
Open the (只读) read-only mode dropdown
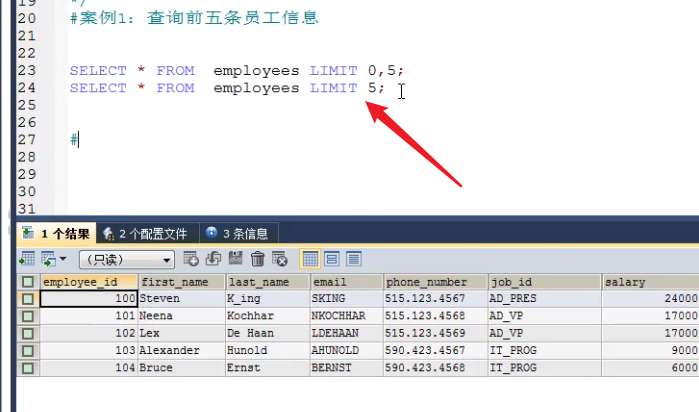(127, 260)
